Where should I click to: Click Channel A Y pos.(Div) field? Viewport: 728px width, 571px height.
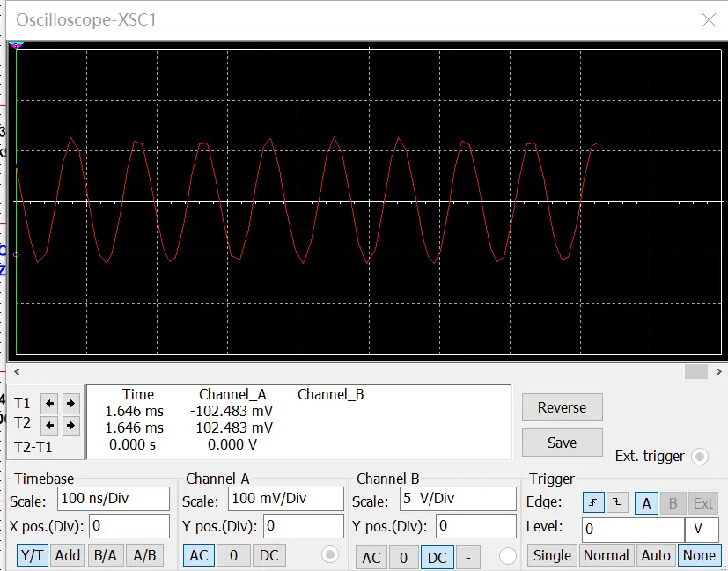point(304,526)
